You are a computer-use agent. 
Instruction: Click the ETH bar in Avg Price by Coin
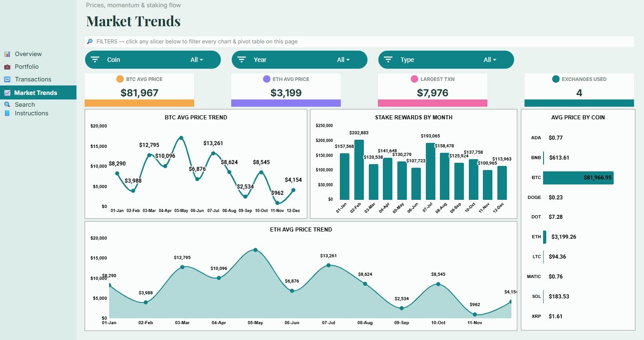point(545,237)
